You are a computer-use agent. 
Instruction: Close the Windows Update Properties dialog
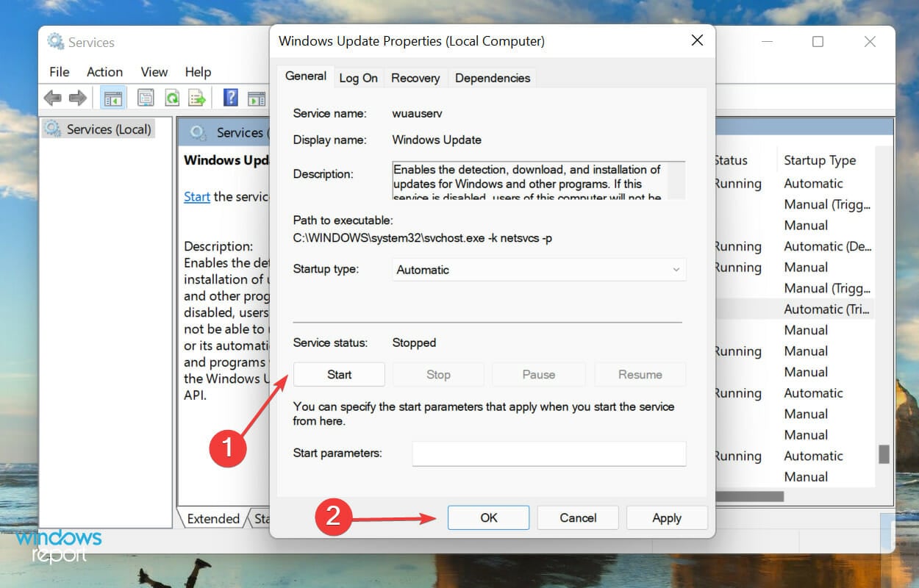pyautogui.click(x=698, y=41)
